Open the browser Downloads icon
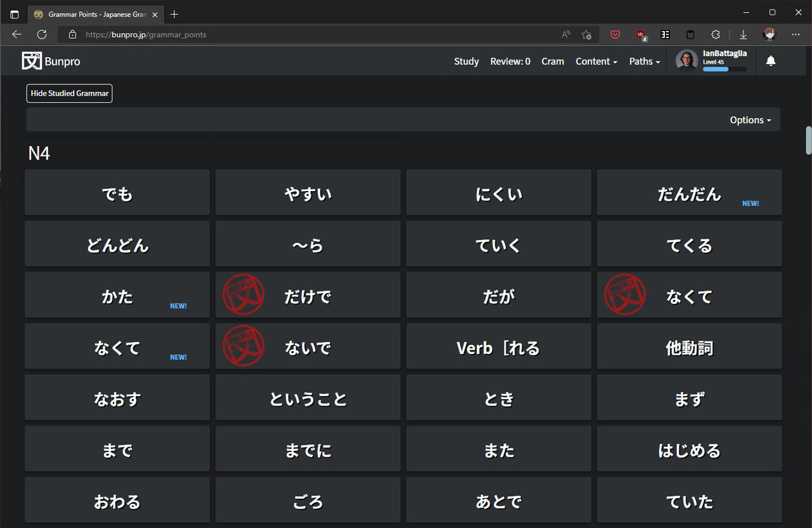Viewport: 812px width, 528px height. [743, 34]
